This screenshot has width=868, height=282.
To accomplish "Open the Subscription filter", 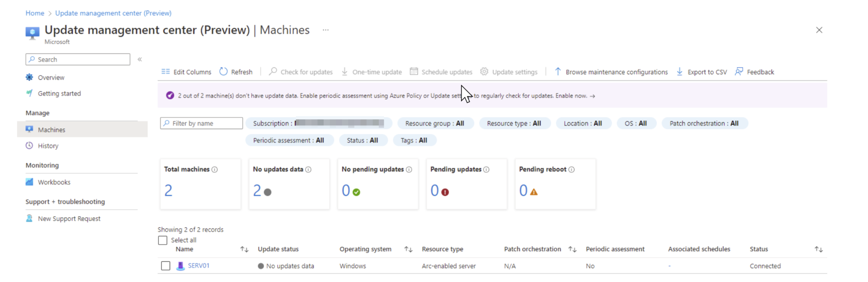I will pyautogui.click(x=319, y=123).
